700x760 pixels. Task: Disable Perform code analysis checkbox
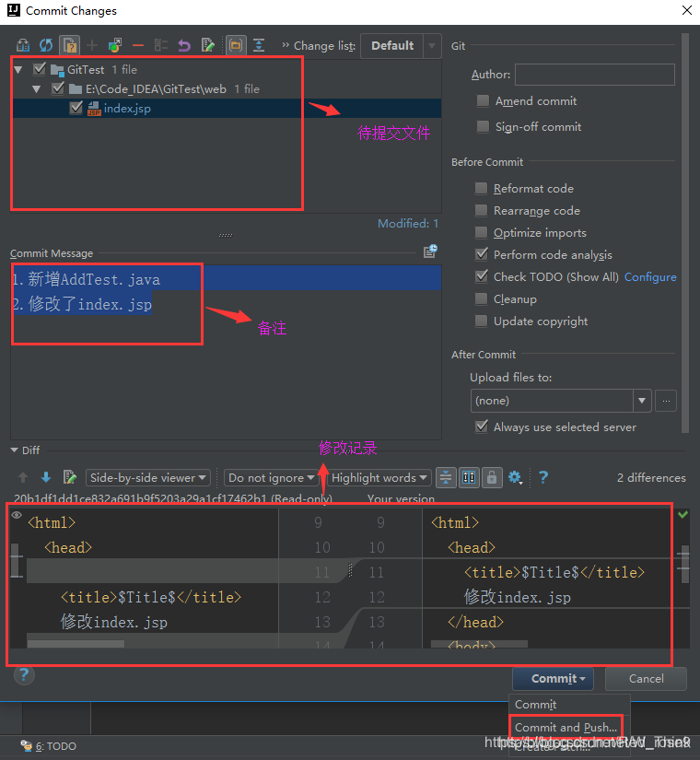(x=482, y=254)
